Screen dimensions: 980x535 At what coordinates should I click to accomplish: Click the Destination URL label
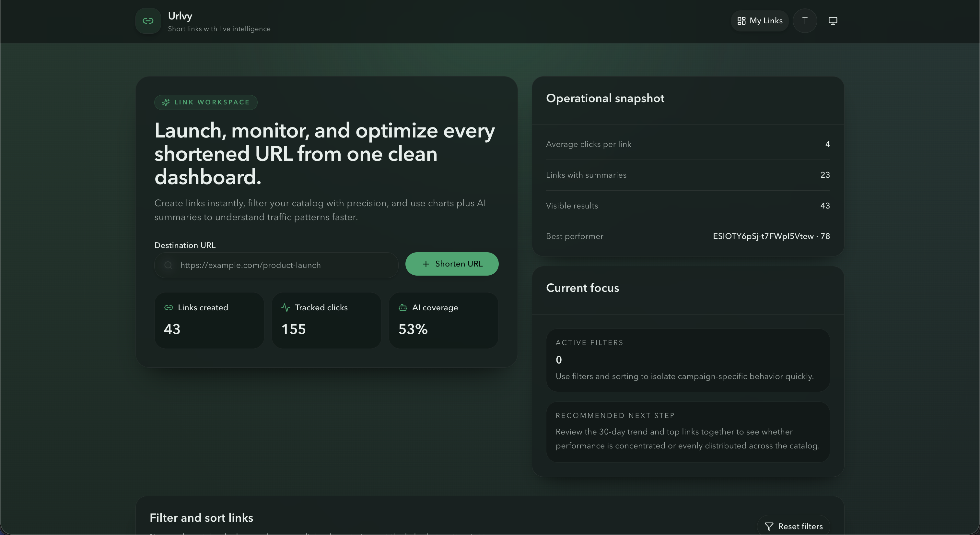[185, 245]
